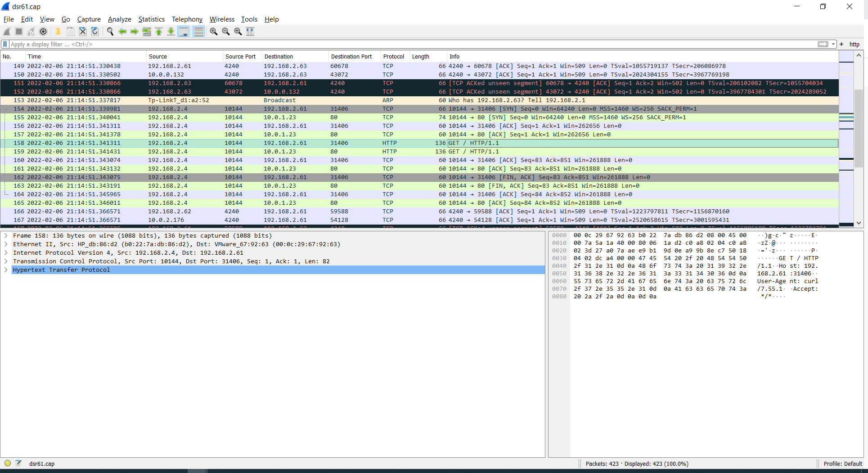Sort by the Destination Port column header
Image resolution: width=868 pixels, height=473 pixels.
point(355,56)
